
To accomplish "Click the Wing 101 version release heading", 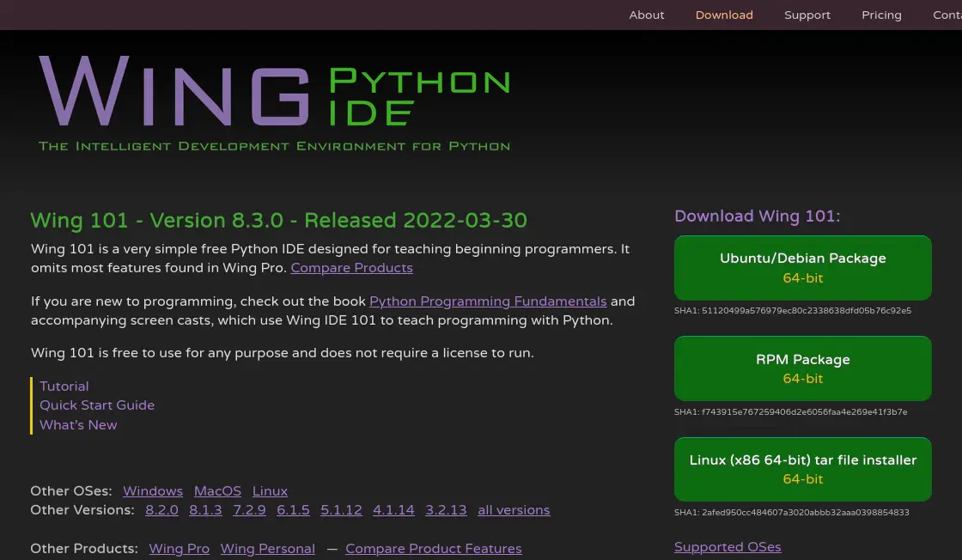I will point(278,221).
